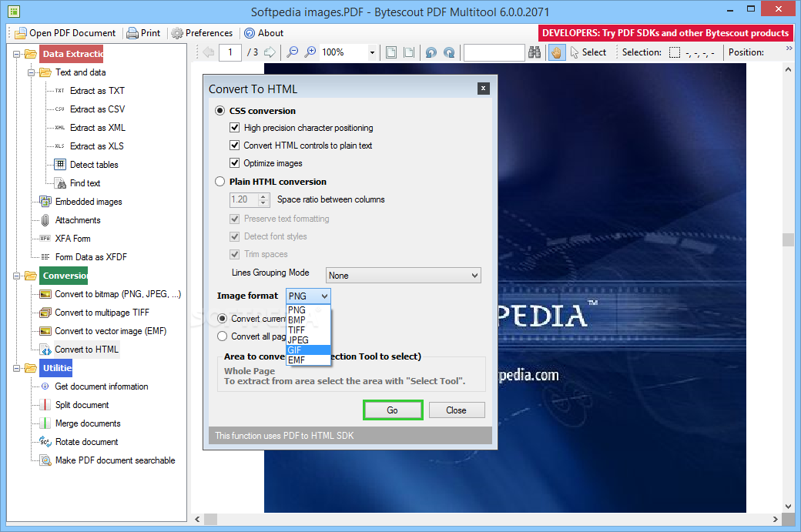801x532 pixels.
Task: Choose TIFF from image format list
Action: point(308,330)
